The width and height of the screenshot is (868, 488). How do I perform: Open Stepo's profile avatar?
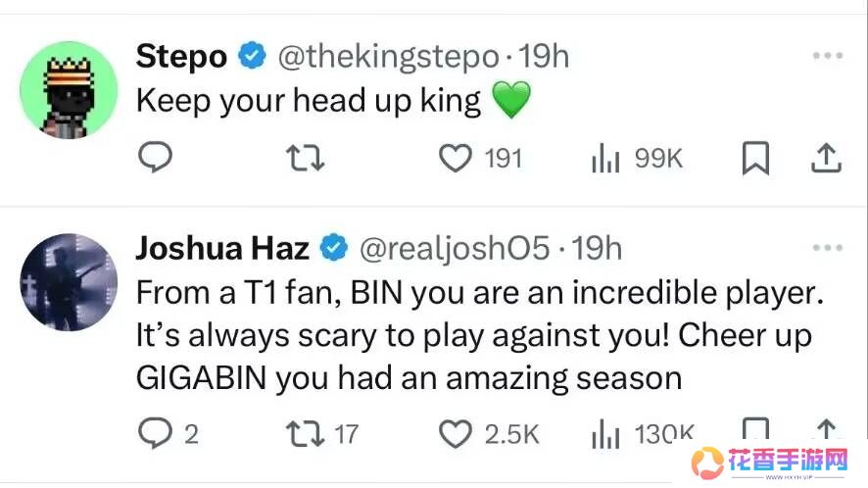[x=69, y=90]
